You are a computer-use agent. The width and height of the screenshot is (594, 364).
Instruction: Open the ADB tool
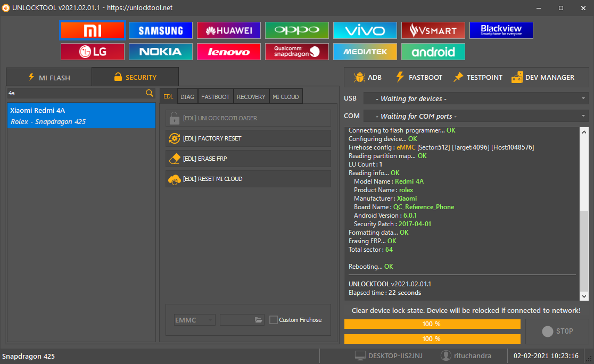tap(367, 77)
